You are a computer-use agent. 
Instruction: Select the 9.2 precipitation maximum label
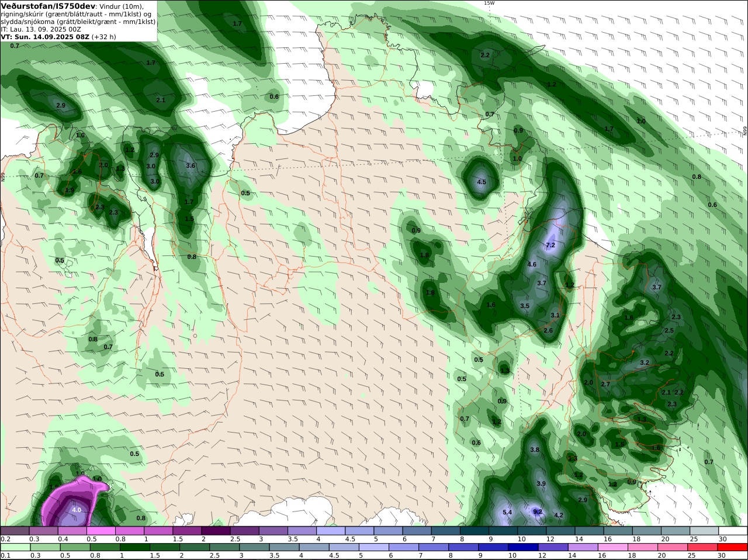coord(538,511)
